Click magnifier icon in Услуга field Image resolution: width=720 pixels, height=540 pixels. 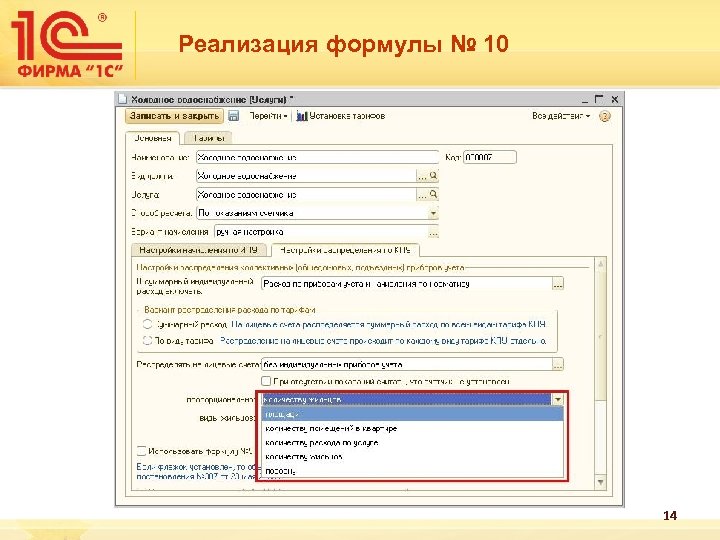tap(433, 195)
